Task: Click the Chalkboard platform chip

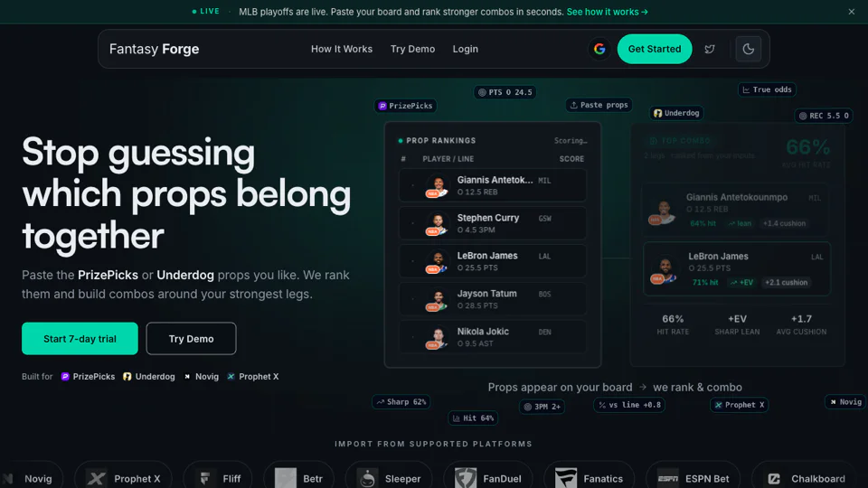Action: (x=804, y=478)
